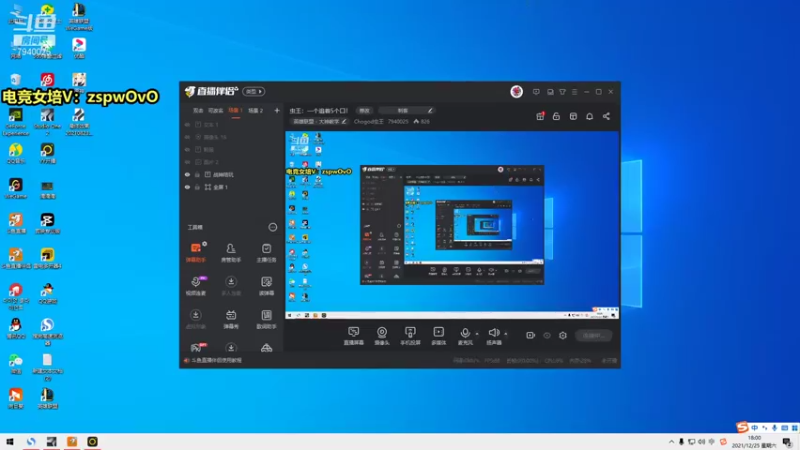Image resolution: width=800 pixels, height=450 pixels.
Task: Open Windows notification center icon
Action: 787,442
